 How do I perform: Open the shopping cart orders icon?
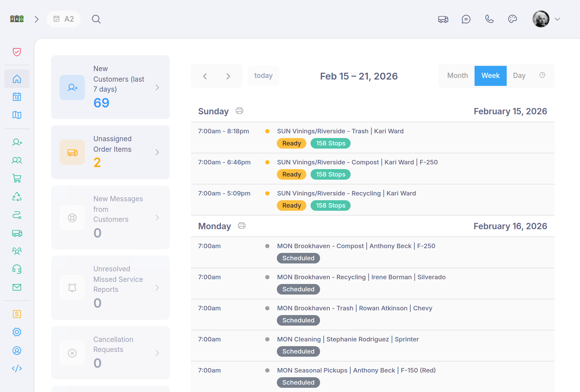[17, 178]
